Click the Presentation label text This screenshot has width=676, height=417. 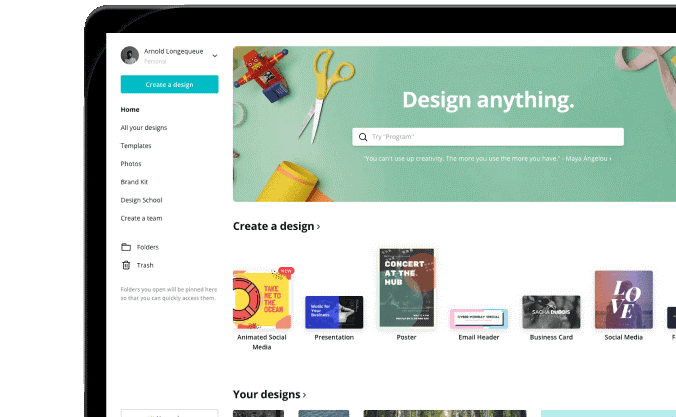click(x=334, y=337)
